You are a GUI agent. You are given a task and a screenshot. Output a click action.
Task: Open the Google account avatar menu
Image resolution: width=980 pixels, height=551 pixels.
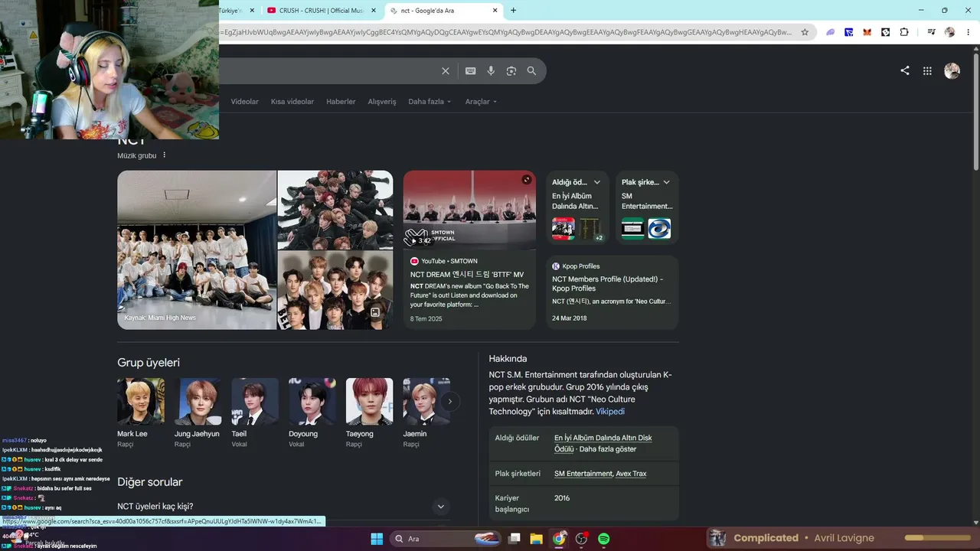[x=952, y=71]
